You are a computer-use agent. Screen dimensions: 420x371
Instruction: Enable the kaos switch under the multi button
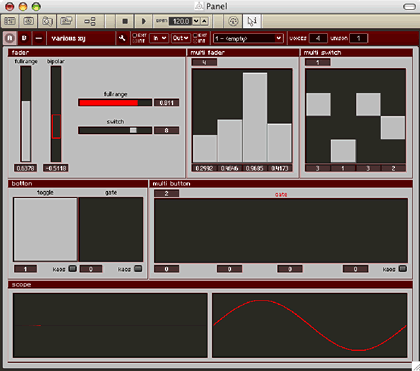[x=403, y=269]
